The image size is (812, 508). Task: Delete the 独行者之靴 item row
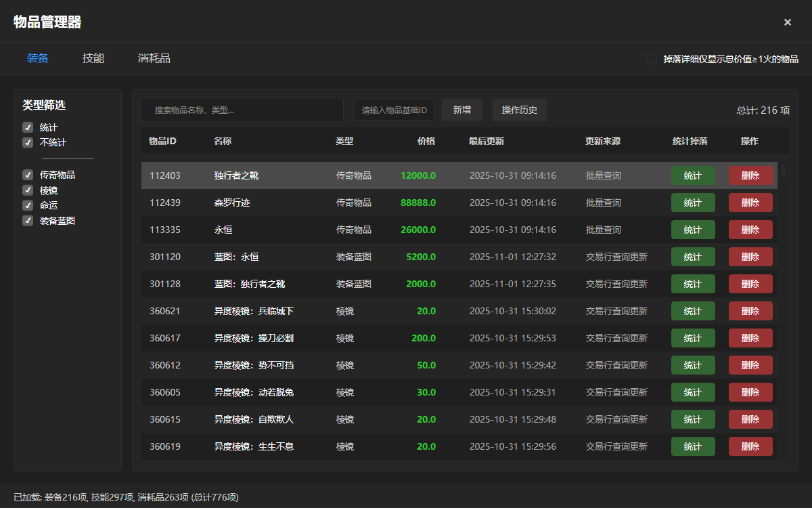click(750, 175)
